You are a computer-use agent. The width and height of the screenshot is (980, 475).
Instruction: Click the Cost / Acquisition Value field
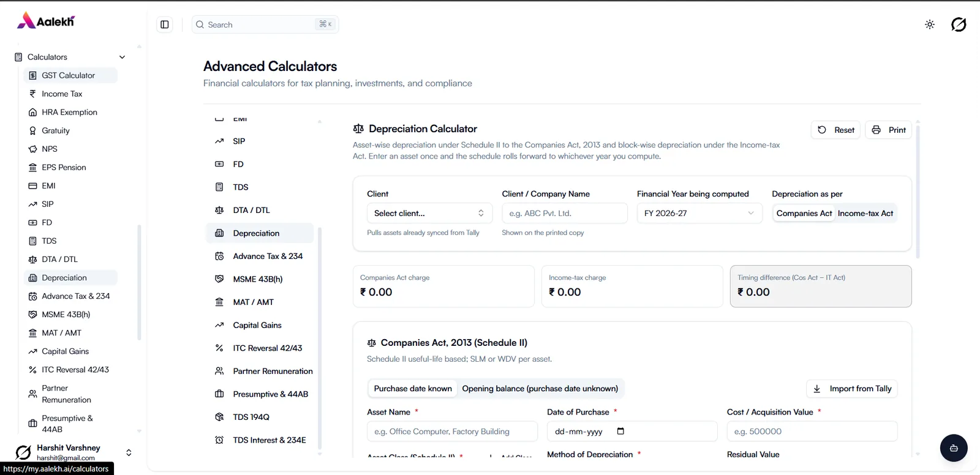tap(812, 431)
